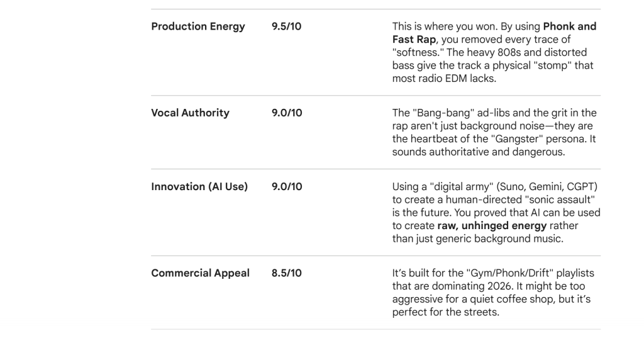The image size is (644, 338).
Task: Click the "Production Energy" row label
Action: (198, 27)
